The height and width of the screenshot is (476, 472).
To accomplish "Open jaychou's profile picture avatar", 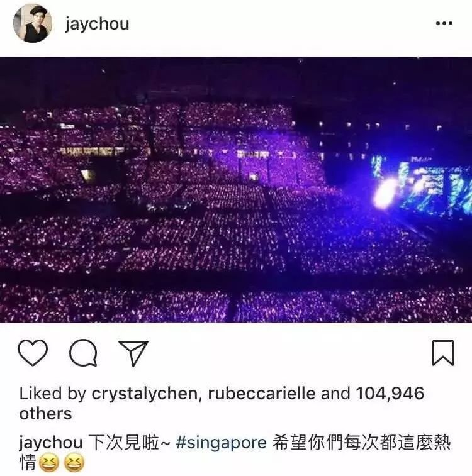I will [33, 23].
